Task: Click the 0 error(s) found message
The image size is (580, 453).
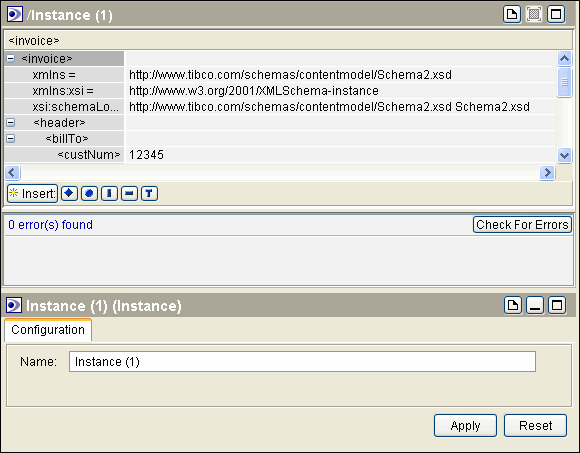Action: coord(51,225)
